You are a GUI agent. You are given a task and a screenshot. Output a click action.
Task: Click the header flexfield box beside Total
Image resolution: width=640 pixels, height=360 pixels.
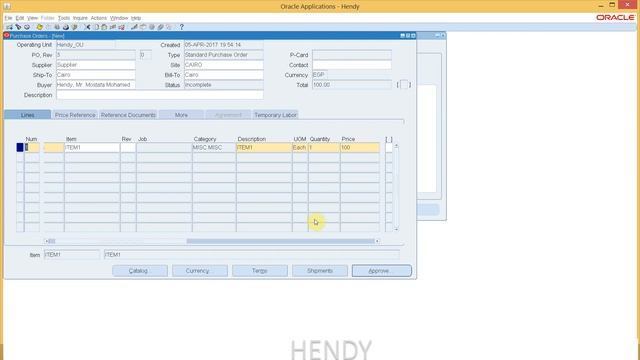click(x=404, y=85)
